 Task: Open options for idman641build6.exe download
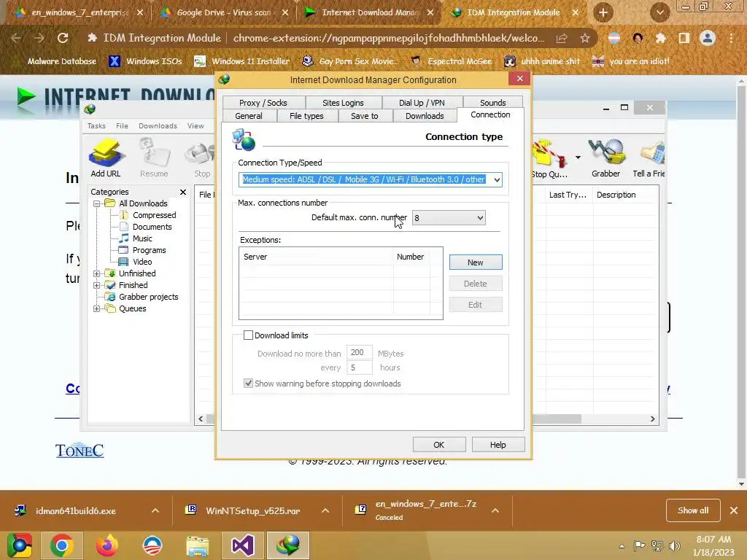point(155,510)
